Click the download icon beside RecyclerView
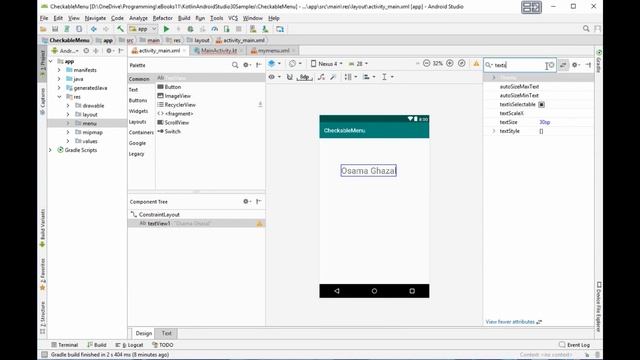Screen dimensions: 640x360 260,105
